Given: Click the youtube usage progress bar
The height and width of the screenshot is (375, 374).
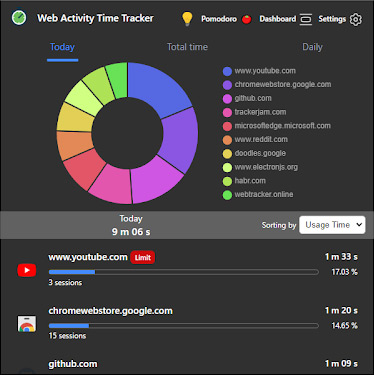Looking at the screenshot, I should (x=183, y=272).
